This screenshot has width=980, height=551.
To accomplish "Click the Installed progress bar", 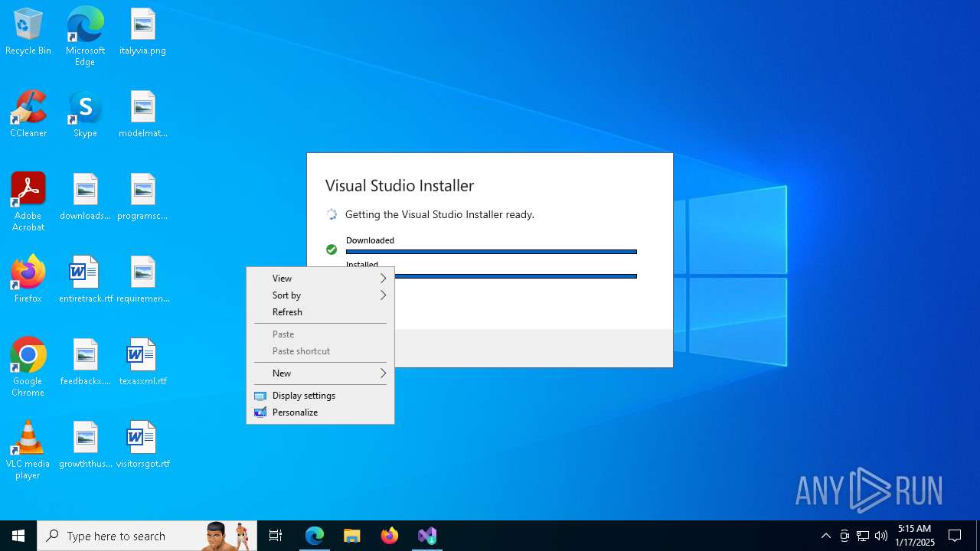I will (515, 276).
